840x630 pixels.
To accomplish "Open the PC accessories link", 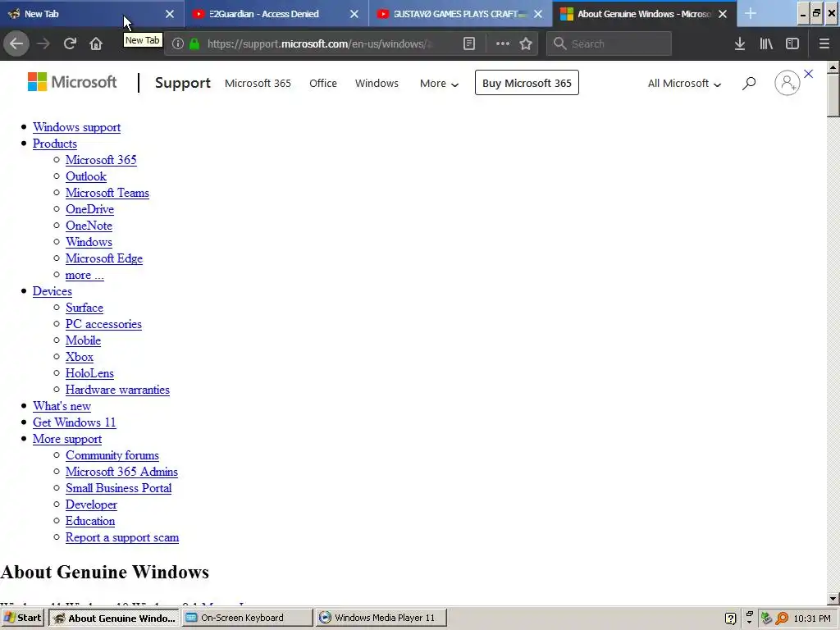I will [103, 324].
